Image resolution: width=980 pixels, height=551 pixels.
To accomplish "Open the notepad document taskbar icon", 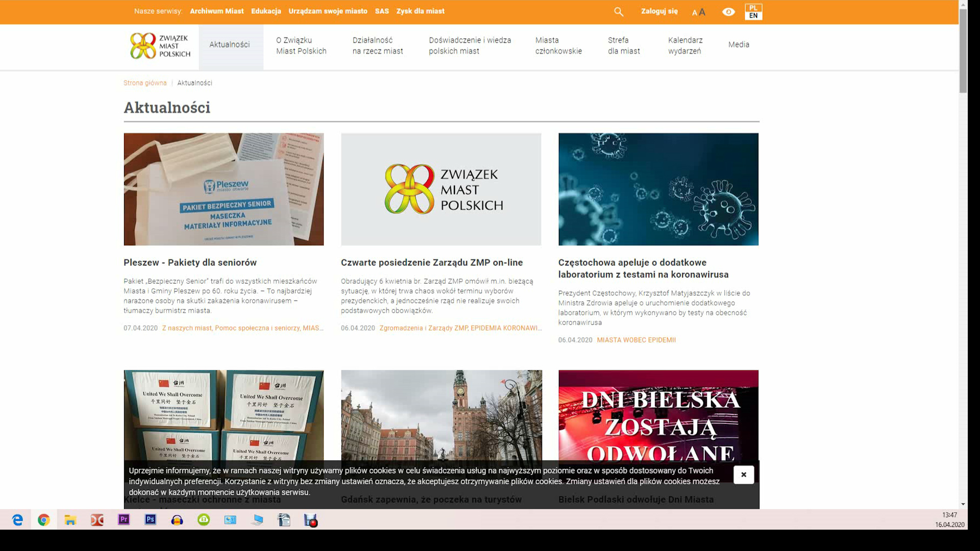I will click(x=284, y=520).
